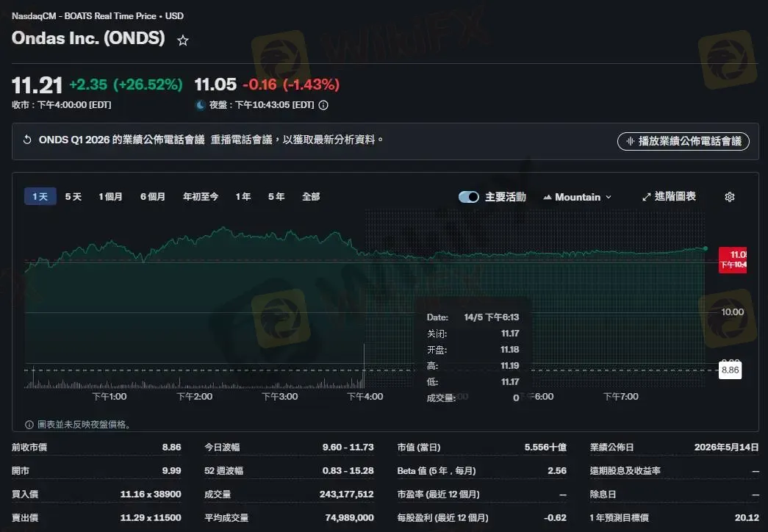Click the 買入價 value 11.16 x 38900
The image size is (768, 532).
151,495
